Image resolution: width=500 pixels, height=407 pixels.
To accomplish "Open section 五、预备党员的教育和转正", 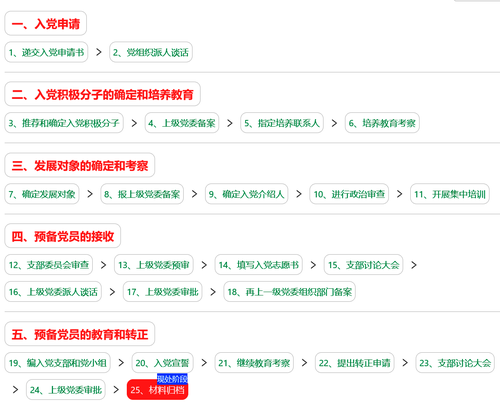I will 80,334.
